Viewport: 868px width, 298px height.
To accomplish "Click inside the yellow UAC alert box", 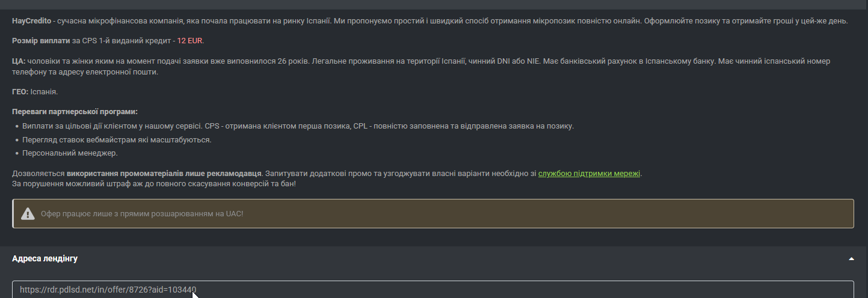I will click(541, 214).
